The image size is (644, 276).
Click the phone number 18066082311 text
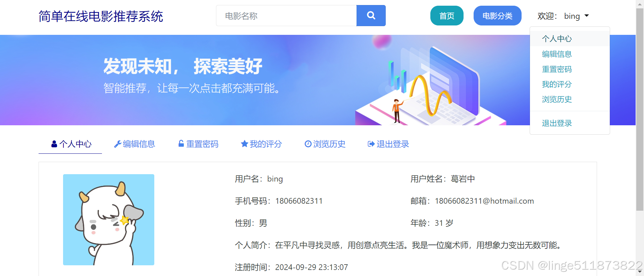(299, 201)
